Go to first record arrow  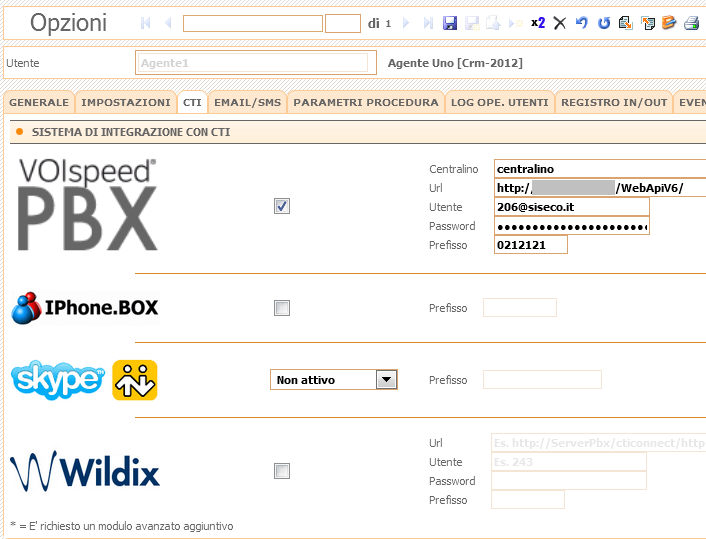point(145,23)
